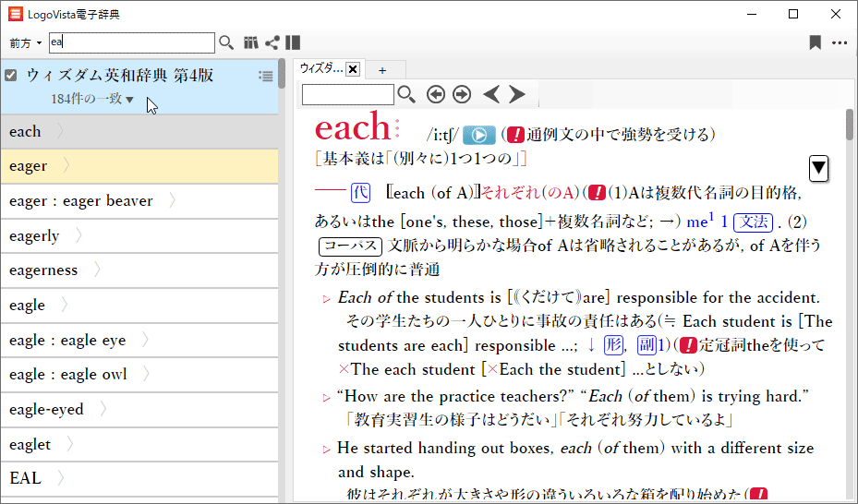Image resolution: width=858 pixels, height=504 pixels.
Task: Open the 前方 search mode dropdown
Action: pyautogui.click(x=26, y=43)
